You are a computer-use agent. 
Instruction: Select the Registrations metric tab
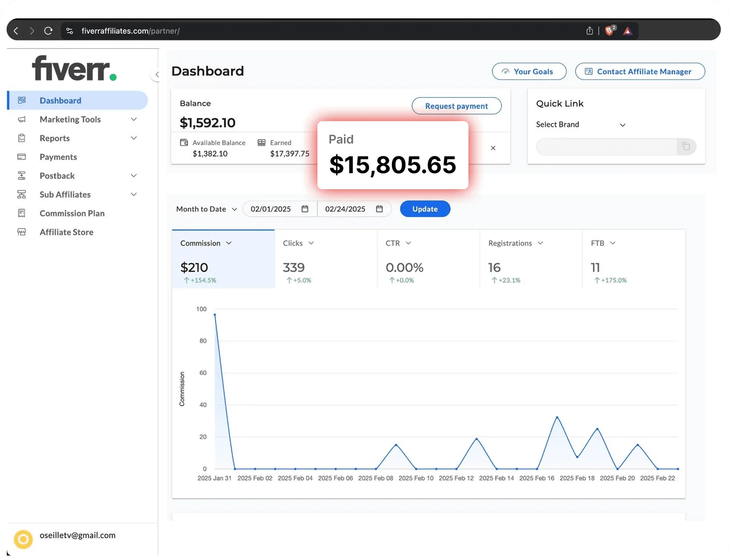coord(531,259)
